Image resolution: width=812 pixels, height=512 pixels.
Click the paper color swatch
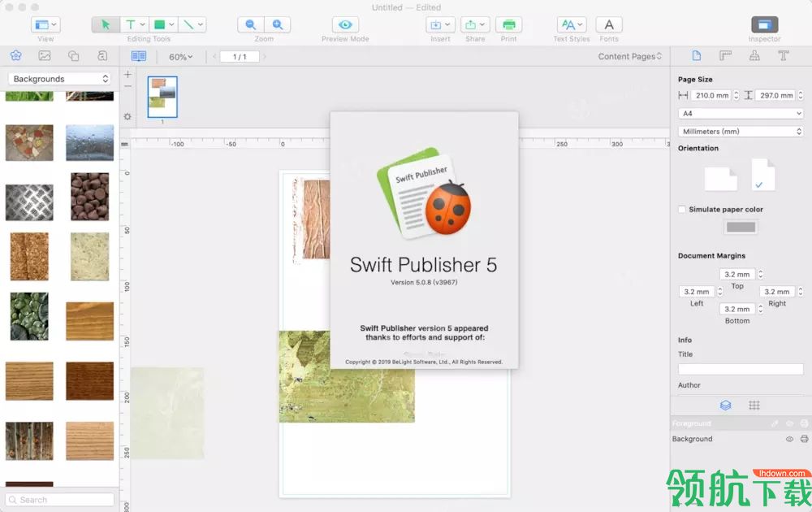click(741, 227)
